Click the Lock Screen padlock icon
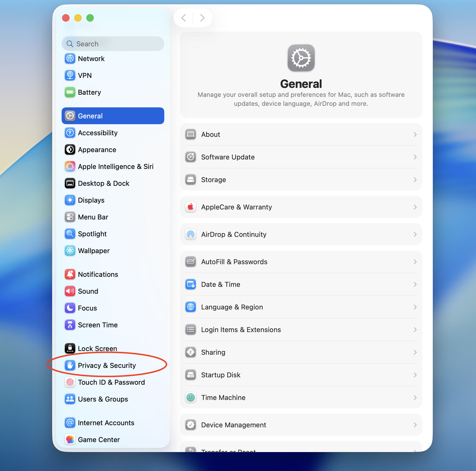This screenshot has width=476, height=471. [x=70, y=349]
